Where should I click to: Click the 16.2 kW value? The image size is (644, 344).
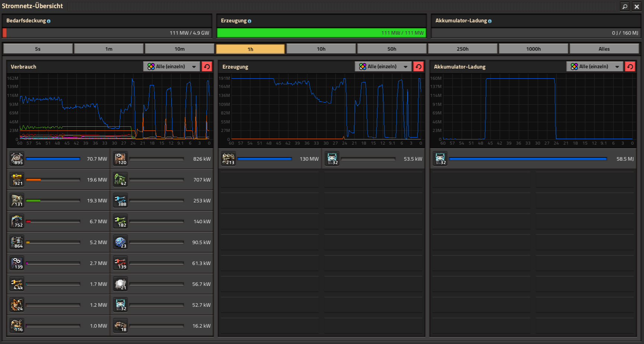tap(201, 326)
